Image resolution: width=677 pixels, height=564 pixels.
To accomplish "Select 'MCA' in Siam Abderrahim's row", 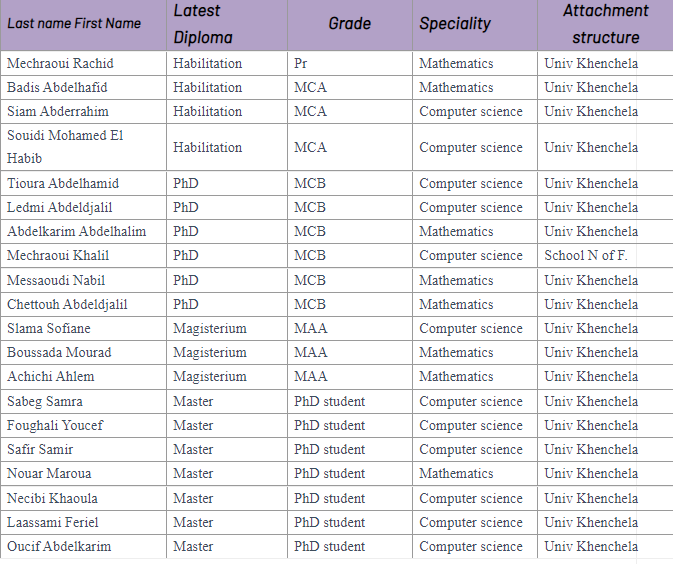I will [x=310, y=111].
